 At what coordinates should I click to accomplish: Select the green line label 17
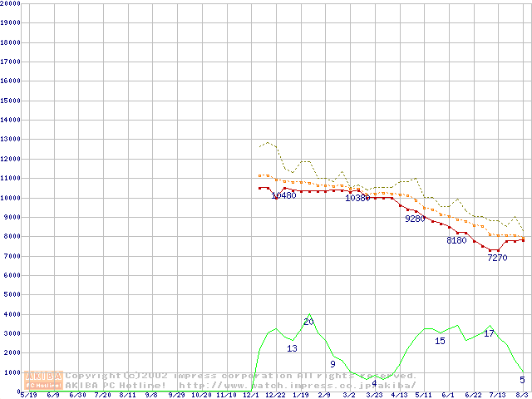click(489, 333)
